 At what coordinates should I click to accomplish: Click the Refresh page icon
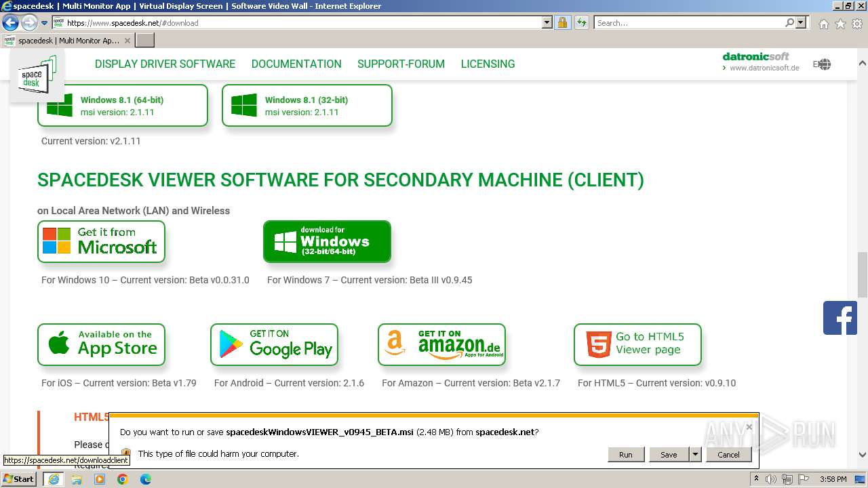click(x=581, y=22)
